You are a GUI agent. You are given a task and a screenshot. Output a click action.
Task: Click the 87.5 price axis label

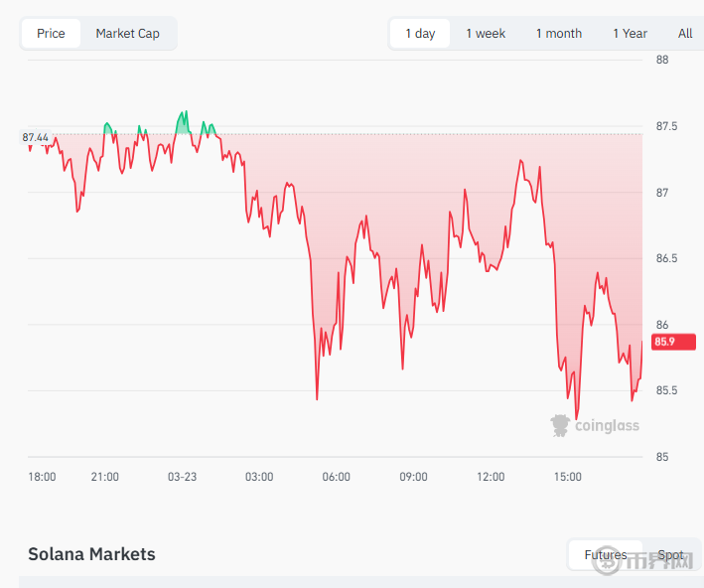coord(666,126)
